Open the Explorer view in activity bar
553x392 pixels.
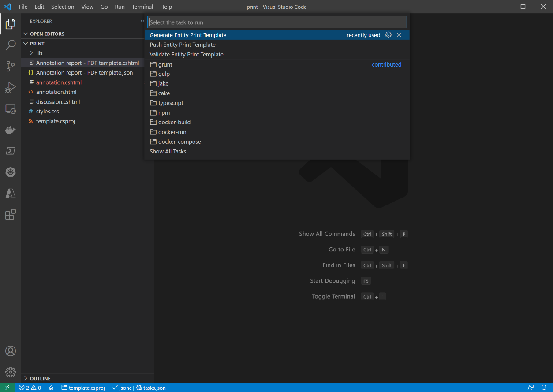(11, 24)
